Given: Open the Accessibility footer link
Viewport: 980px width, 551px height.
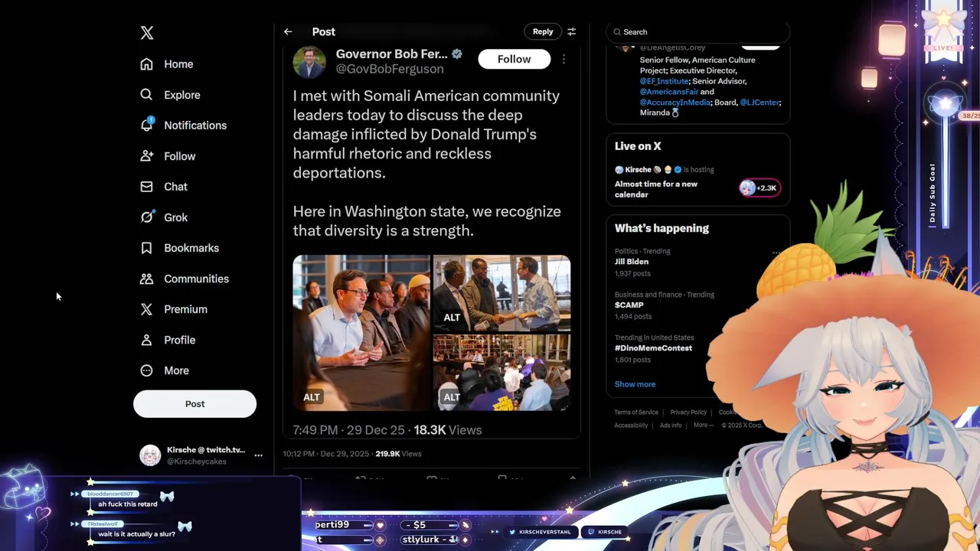Looking at the screenshot, I should (x=631, y=425).
